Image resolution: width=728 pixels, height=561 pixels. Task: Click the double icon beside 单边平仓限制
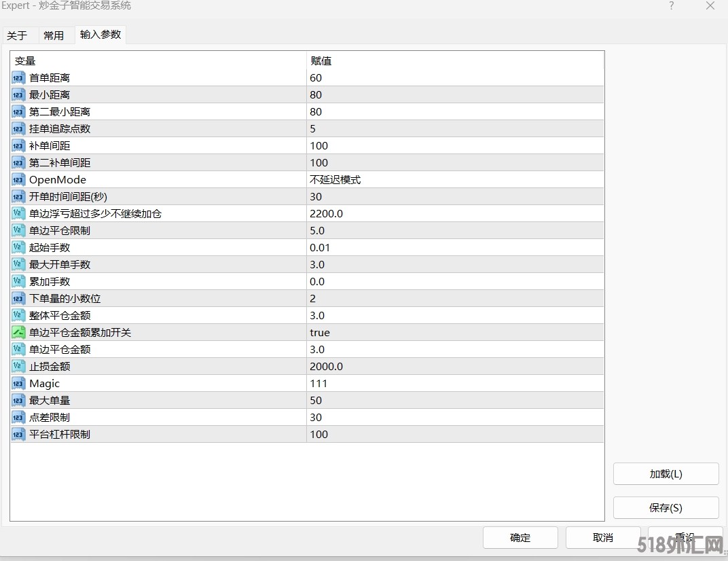(18, 231)
